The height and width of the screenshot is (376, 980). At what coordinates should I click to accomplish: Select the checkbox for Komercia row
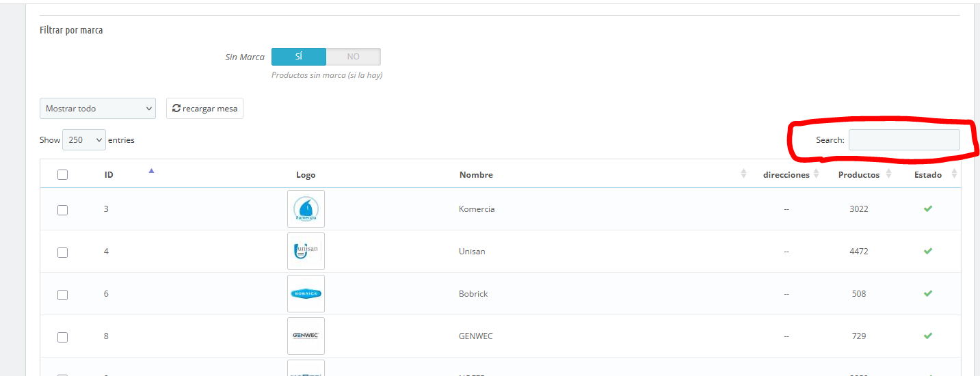63,210
